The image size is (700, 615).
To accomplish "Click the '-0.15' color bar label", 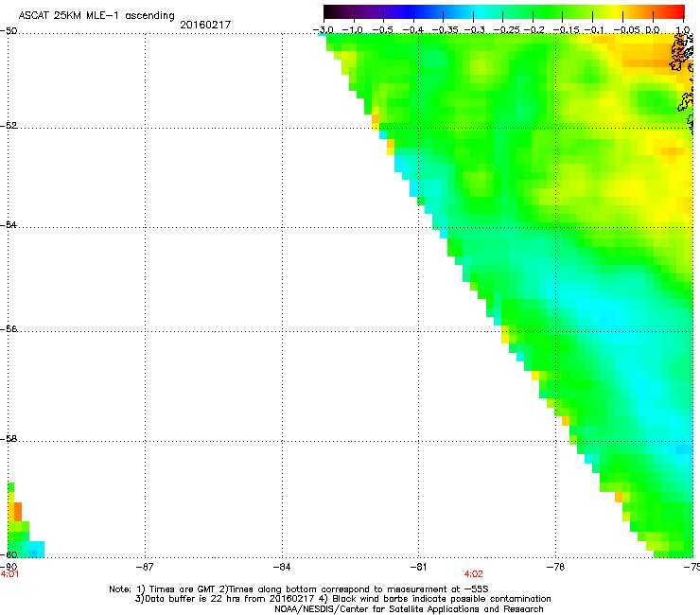I will [566, 30].
